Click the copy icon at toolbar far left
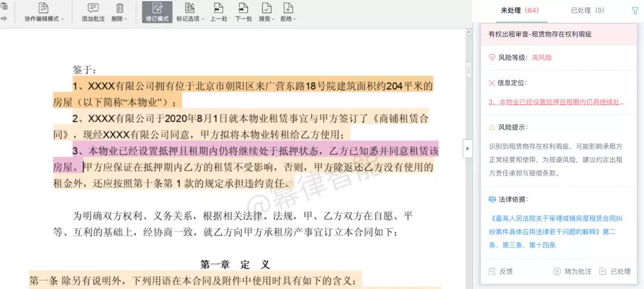This screenshot has height=289, width=644. pyautogui.click(x=4, y=6)
